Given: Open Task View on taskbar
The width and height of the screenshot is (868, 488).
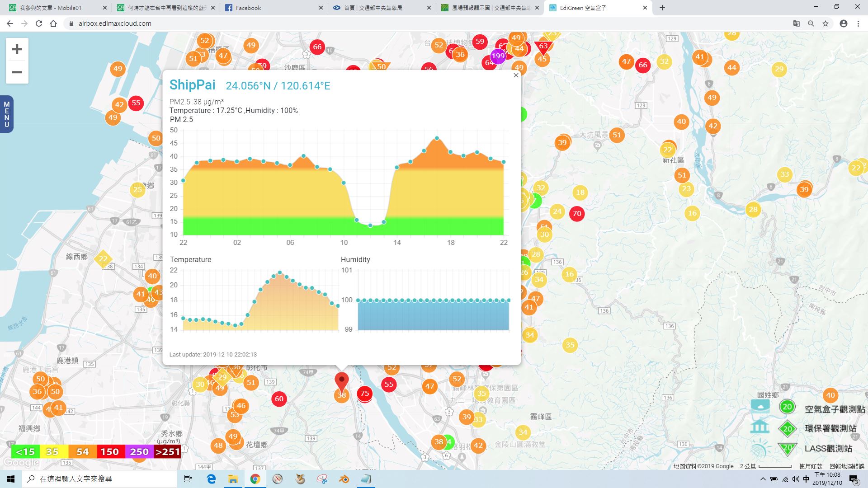Looking at the screenshot, I should click(188, 479).
